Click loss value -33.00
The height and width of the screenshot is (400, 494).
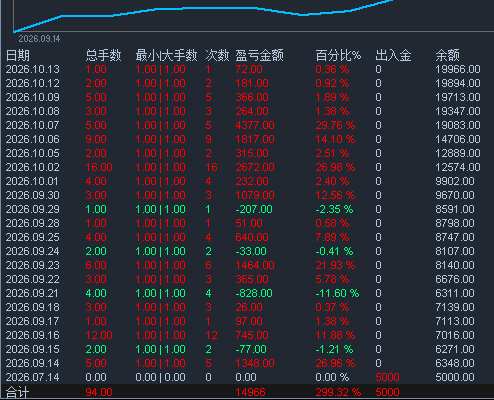pos(251,251)
